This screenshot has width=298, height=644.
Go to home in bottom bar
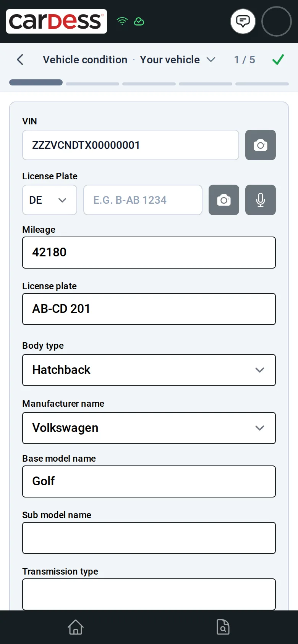point(76,627)
